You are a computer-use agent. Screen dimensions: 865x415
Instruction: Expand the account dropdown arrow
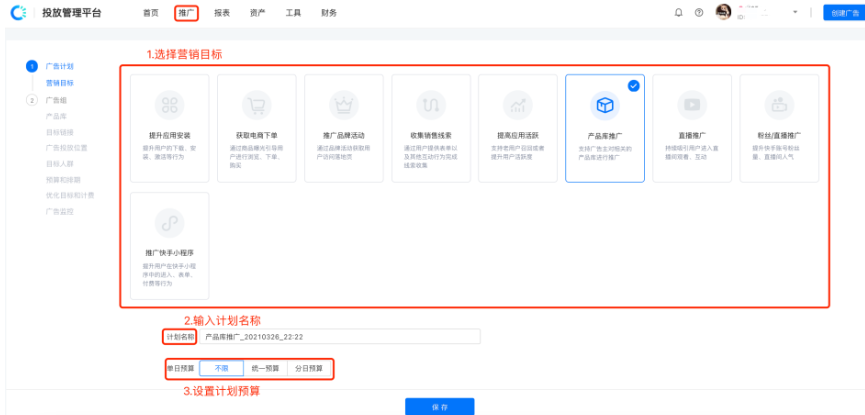pos(795,12)
